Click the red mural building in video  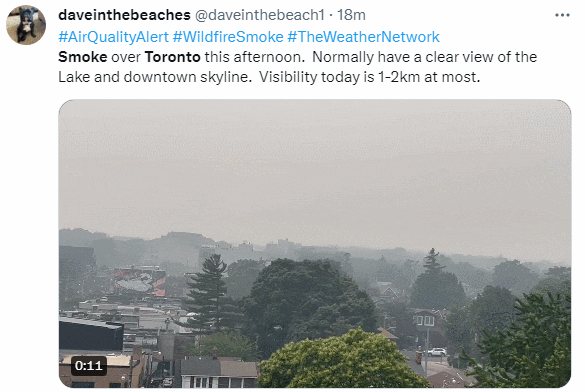[x=140, y=282]
